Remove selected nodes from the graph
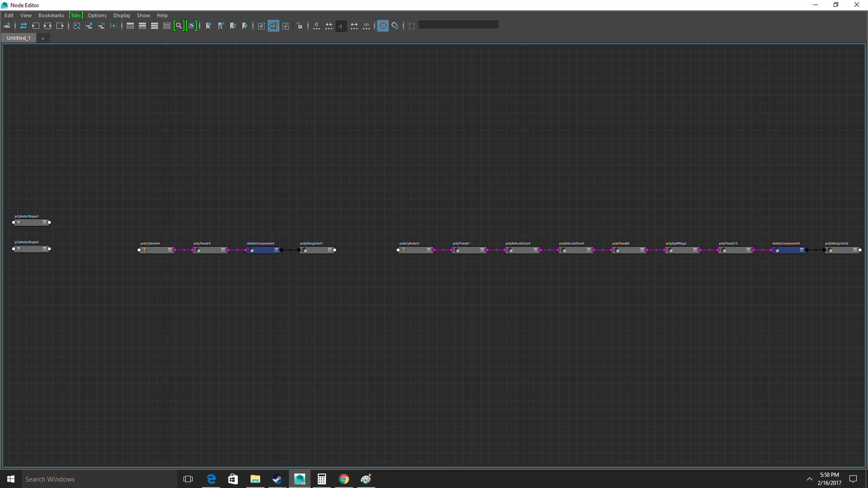 [101, 26]
